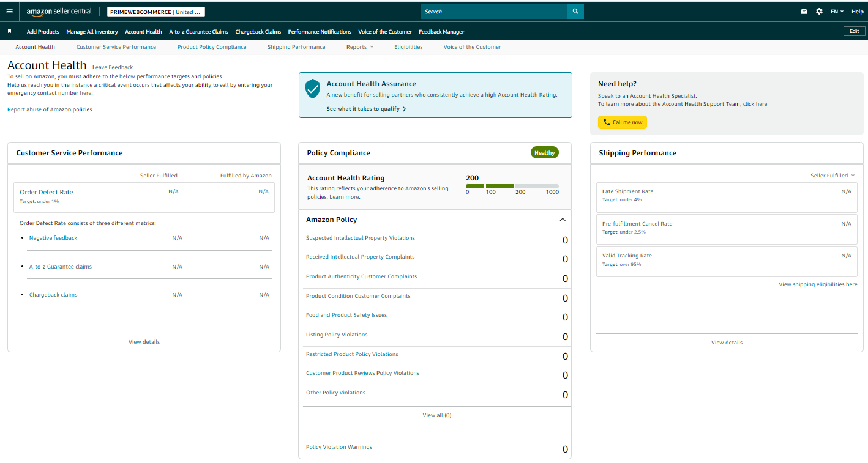Select the Account Health tab
868x463 pixels.
point(35,47)
